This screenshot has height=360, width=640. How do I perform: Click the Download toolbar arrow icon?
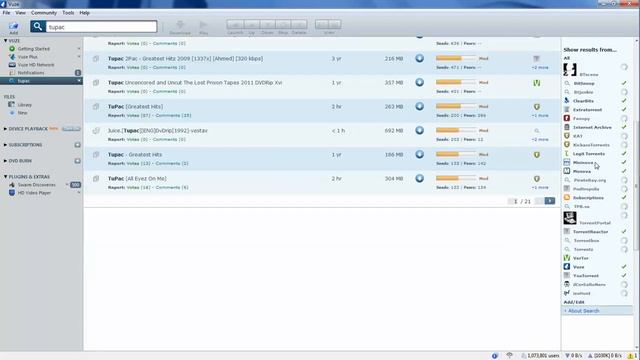180,25
